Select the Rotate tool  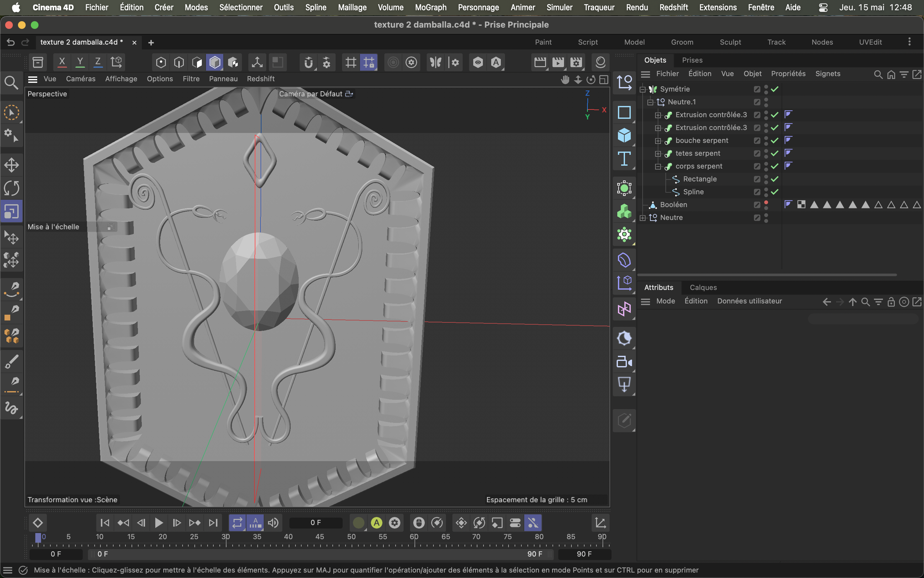(12, 188)
